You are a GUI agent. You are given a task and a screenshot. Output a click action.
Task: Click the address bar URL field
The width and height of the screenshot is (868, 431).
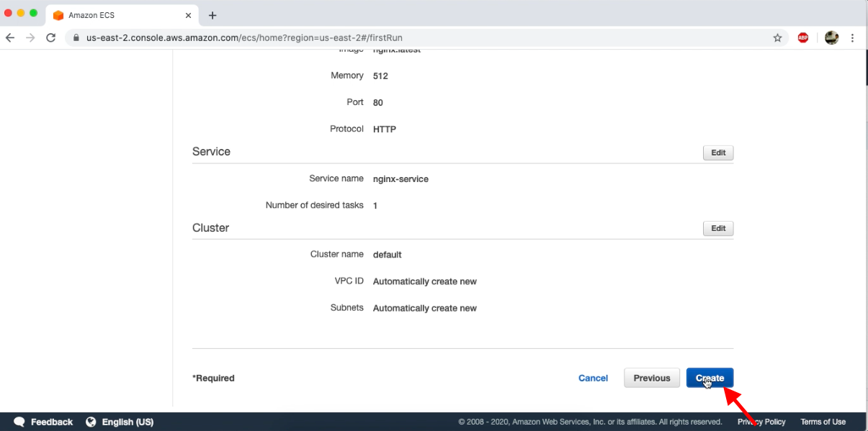coord(288,37)
